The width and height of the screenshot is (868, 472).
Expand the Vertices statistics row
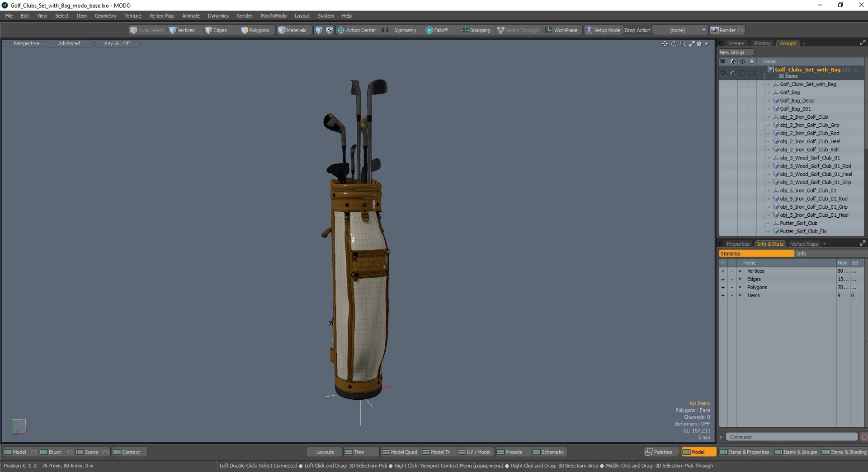tap(740, 271)
